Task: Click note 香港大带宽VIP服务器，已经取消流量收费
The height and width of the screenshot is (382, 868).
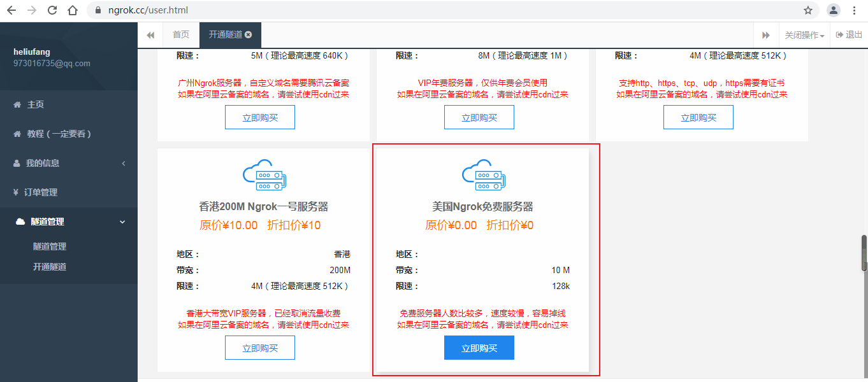Action: pos(263,314)
